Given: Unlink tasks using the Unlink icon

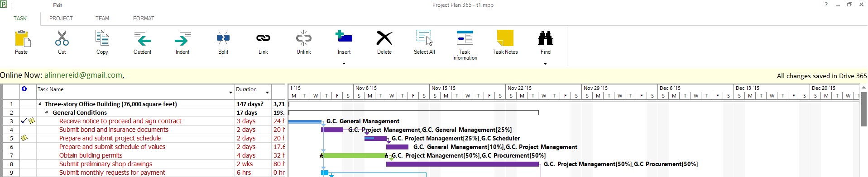Looking at the screenshot, I should 304,38.
